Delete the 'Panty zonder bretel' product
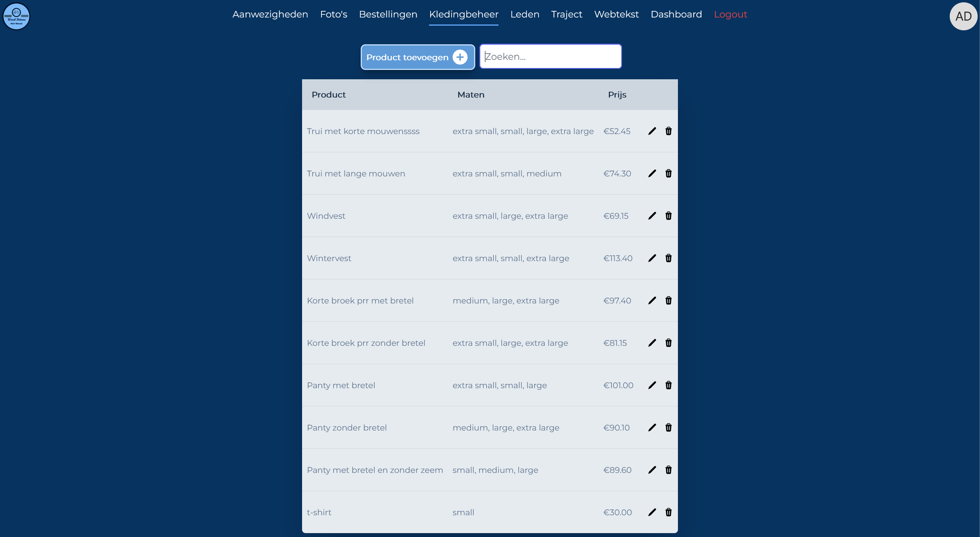Viewport: 980px width, 537px height. tap(668, 427)
